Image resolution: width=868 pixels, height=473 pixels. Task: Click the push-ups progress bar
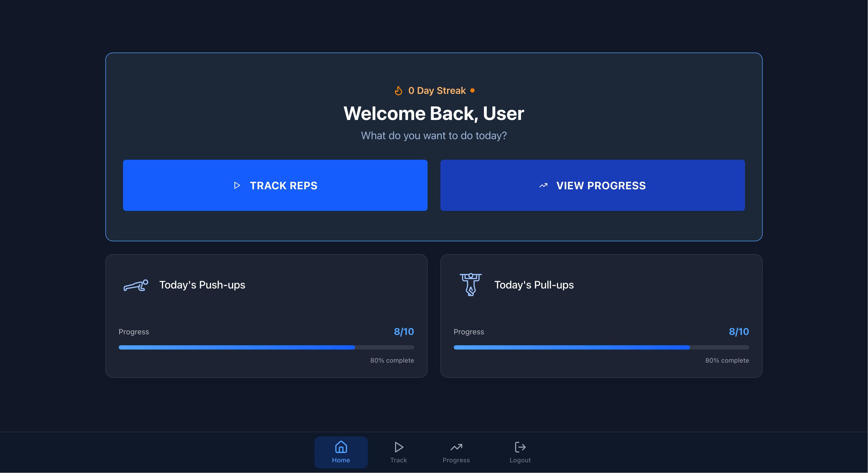click(266, 347)
